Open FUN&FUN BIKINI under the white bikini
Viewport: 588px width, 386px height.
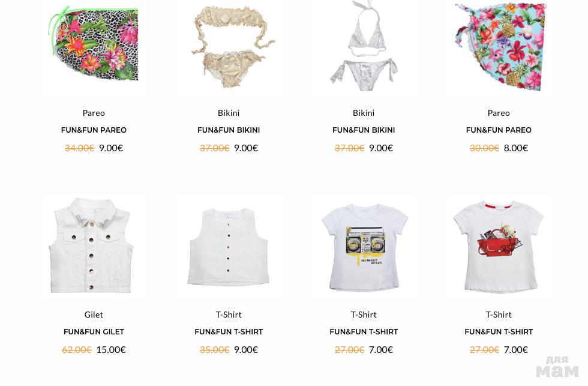pos(364,130)
